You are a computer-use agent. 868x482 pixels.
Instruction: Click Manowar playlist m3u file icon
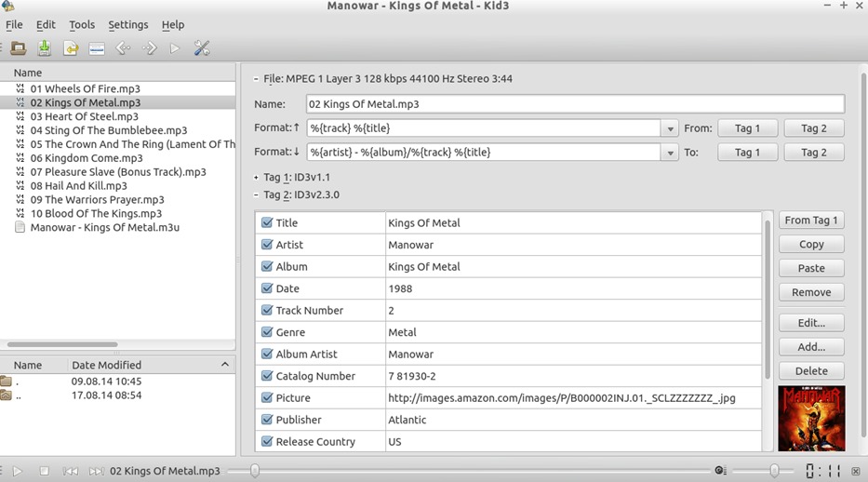pos(20,227)
